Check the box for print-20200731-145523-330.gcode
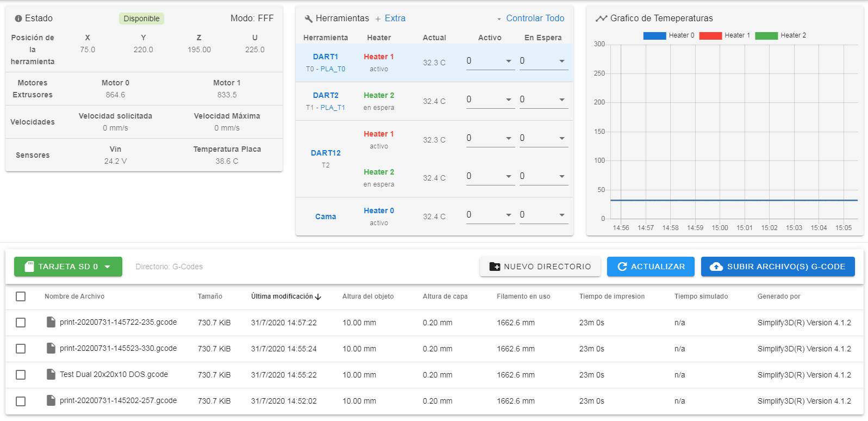The image size is (868, 421). 21,349
